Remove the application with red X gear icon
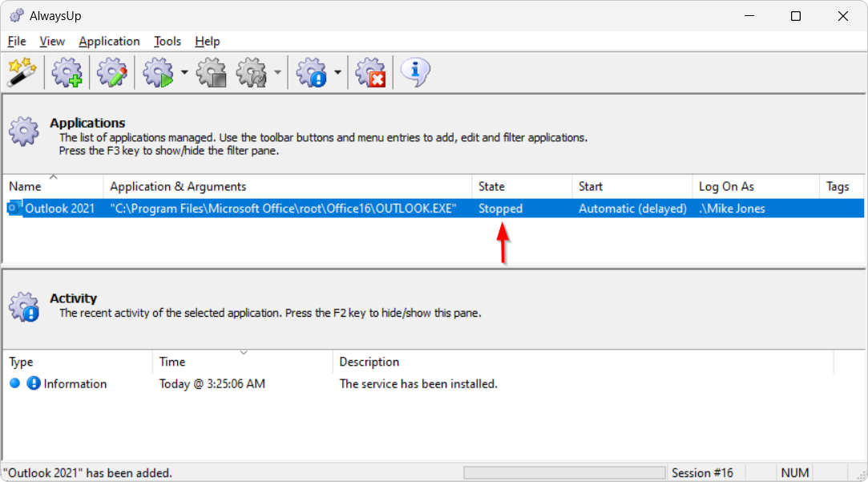The width and height of the screenshot is (868, 482). (370, 72)
